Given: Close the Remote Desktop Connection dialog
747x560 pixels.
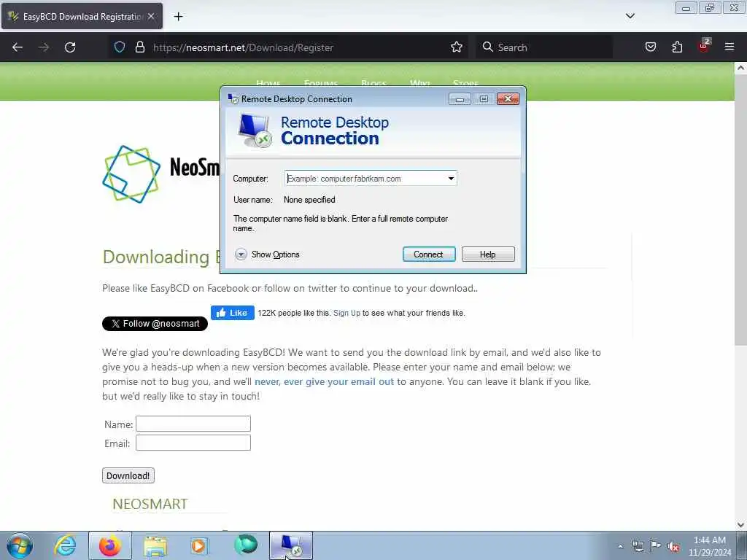Looking at the screenshot, I should (508, 98).
